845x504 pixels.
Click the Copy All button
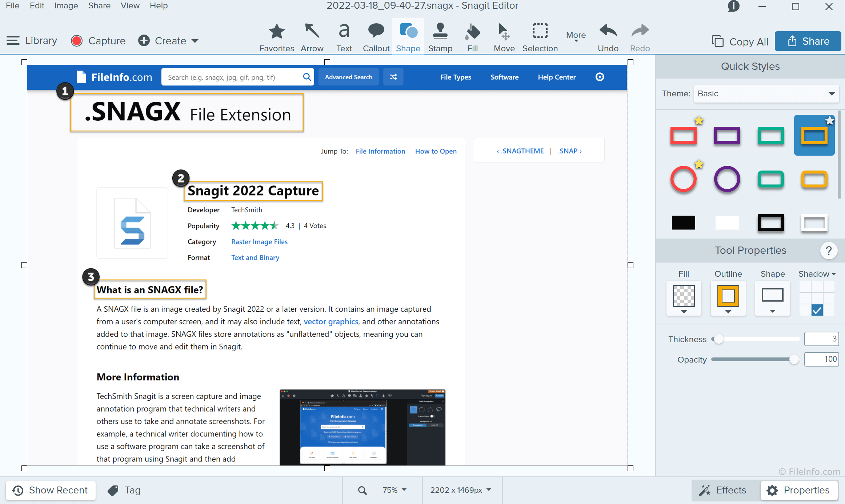click(740, 41)
